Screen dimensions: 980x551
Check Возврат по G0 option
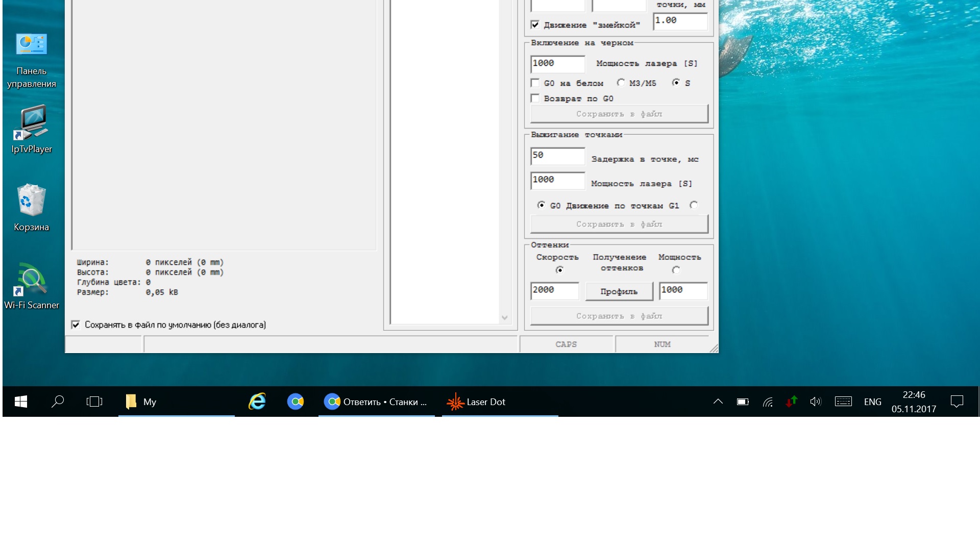[x=535, y=98]
